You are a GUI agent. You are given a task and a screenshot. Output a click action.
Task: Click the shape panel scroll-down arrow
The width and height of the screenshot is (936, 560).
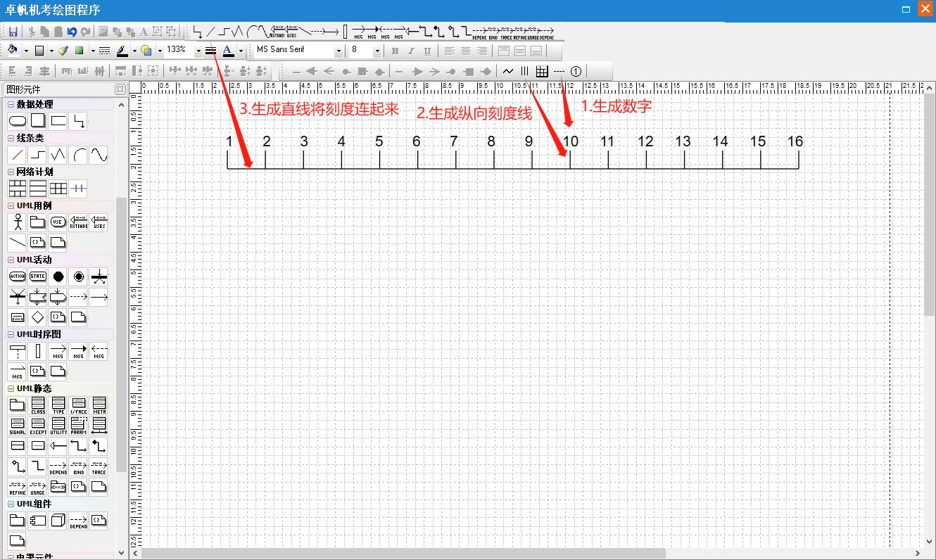[122, 553]
